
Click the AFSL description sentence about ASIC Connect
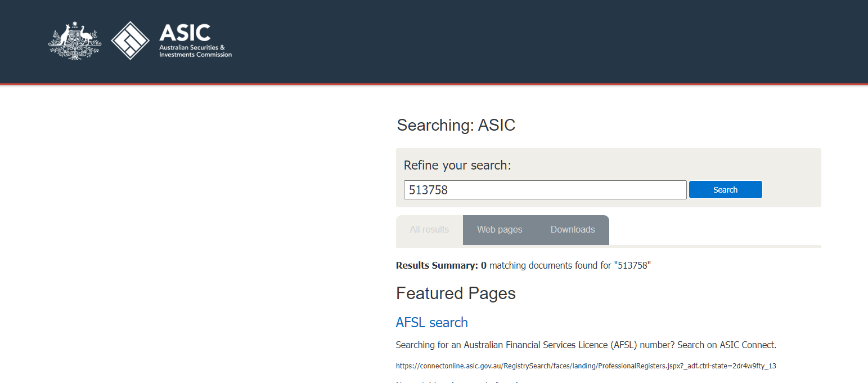point(586,345)
